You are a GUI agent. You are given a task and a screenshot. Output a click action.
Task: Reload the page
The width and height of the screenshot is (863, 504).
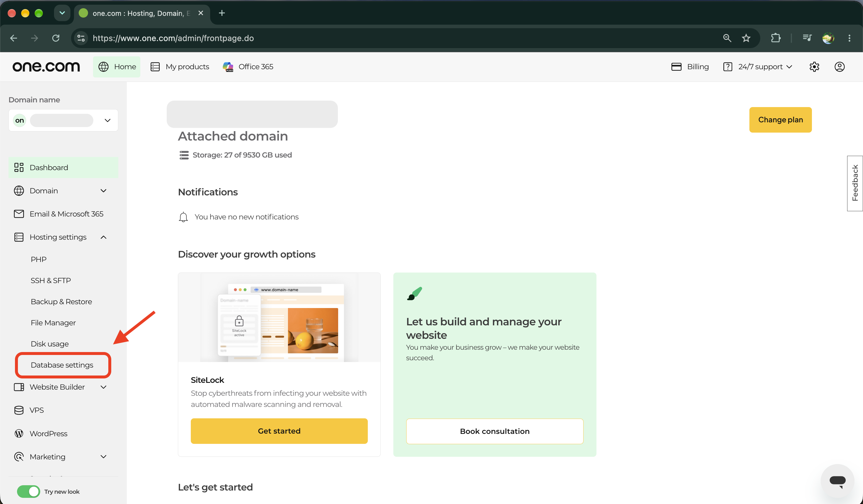[56, 38]
